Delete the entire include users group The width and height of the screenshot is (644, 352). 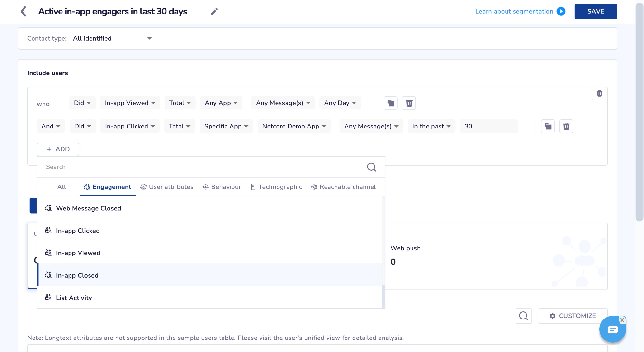(x=599, y=93)
